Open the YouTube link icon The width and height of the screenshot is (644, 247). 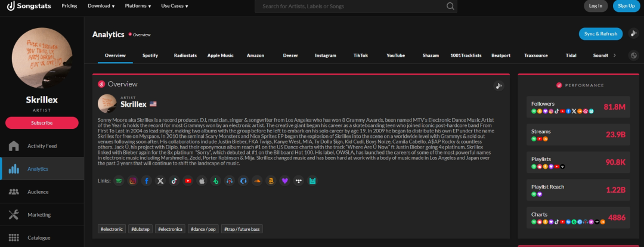coord(188,180)
